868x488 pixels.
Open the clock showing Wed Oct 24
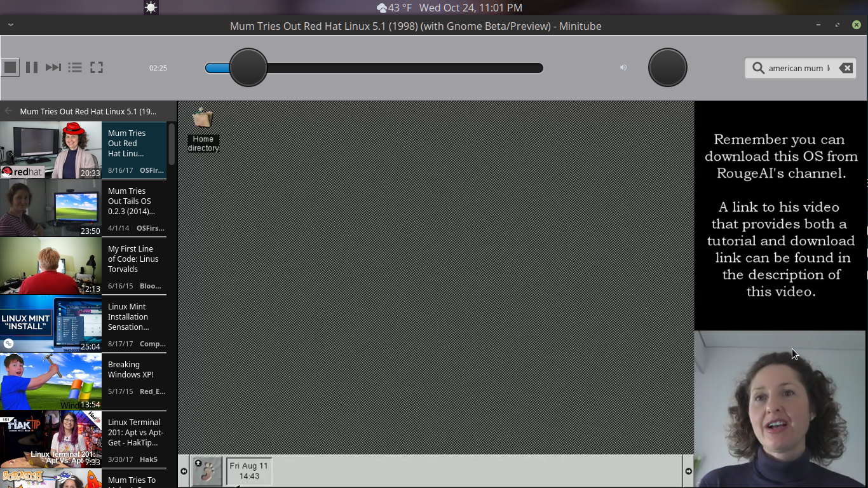click(x=471, y=8)
